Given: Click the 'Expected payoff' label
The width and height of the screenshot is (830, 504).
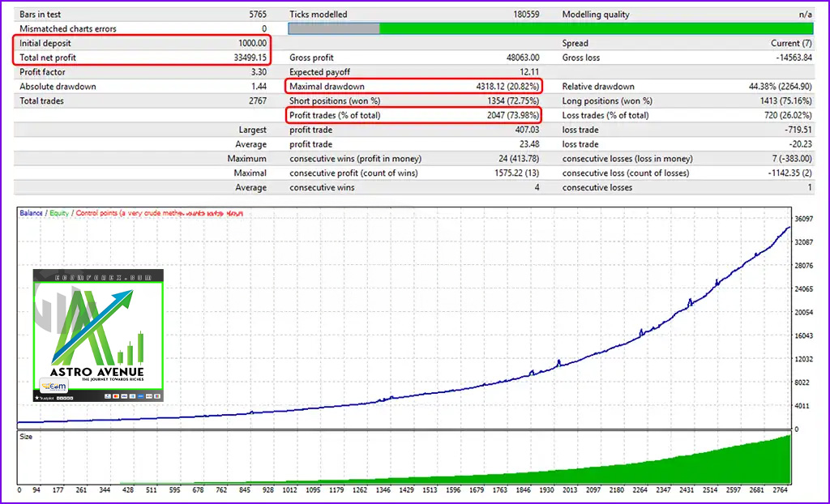Looking at the screenshot, I should click(x=319, y=71).
